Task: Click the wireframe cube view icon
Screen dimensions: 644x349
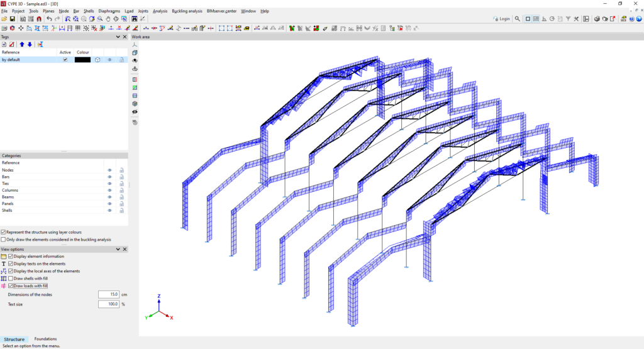Action: (135, 53)
